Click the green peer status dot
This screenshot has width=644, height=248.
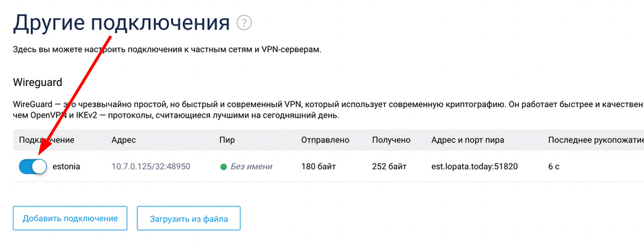tap(223, 167)
